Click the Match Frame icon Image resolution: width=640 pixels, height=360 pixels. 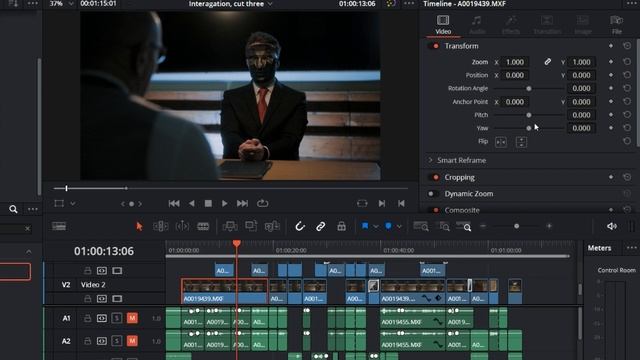tap(362, 203)
